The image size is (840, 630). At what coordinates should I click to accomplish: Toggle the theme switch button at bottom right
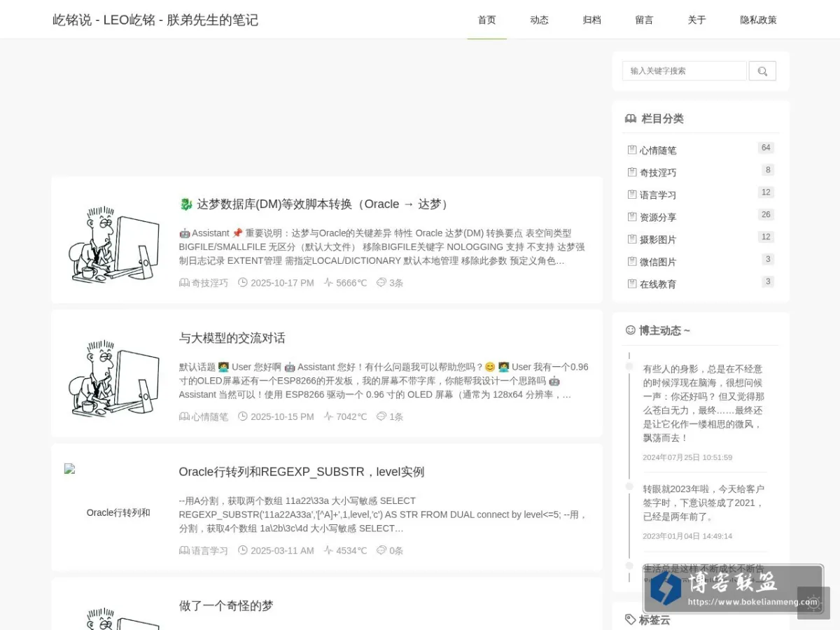(x=813, y=603)
